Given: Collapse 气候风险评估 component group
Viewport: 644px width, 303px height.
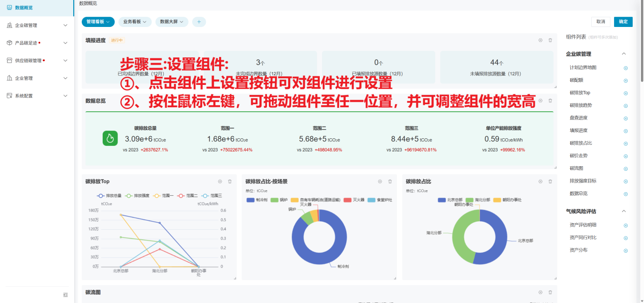Looking at the screenshot, I should tap(624, 211).
